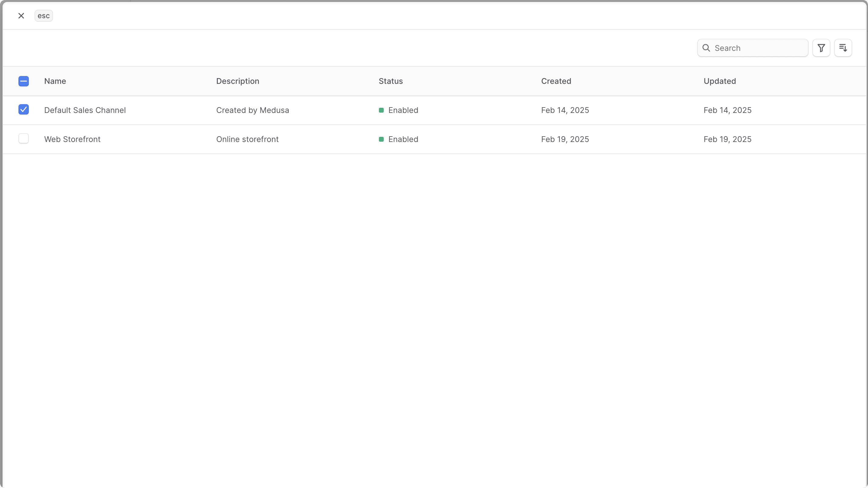The height and width of the screenshot is (488, 868).
Task: Click the X icon to close the dialog
Action: point(21,15)
